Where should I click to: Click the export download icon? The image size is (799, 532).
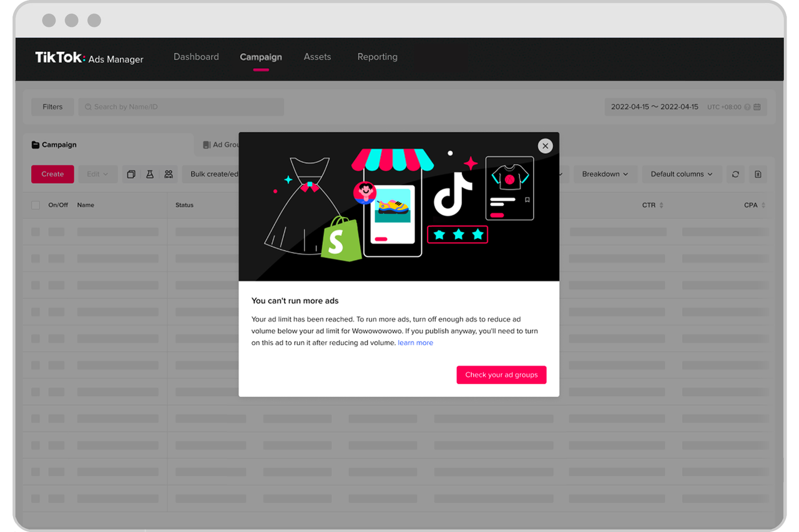coord(758,174)
